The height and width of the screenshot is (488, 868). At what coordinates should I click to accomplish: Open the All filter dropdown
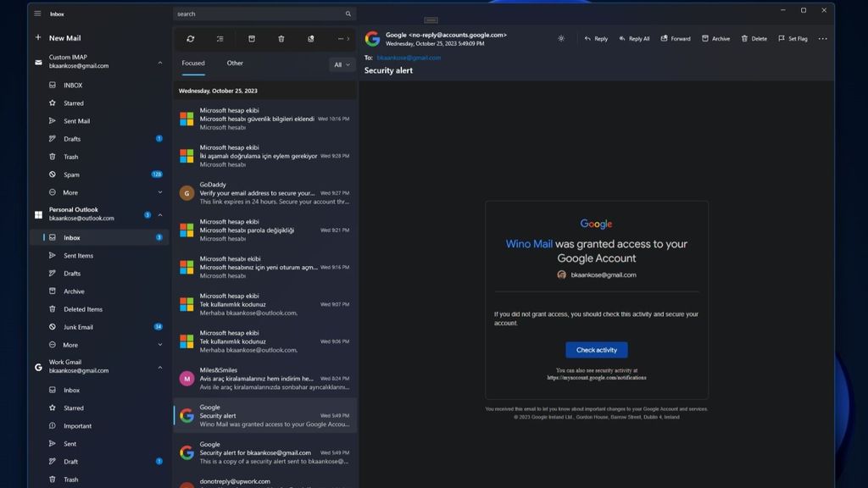pos(340,64)
